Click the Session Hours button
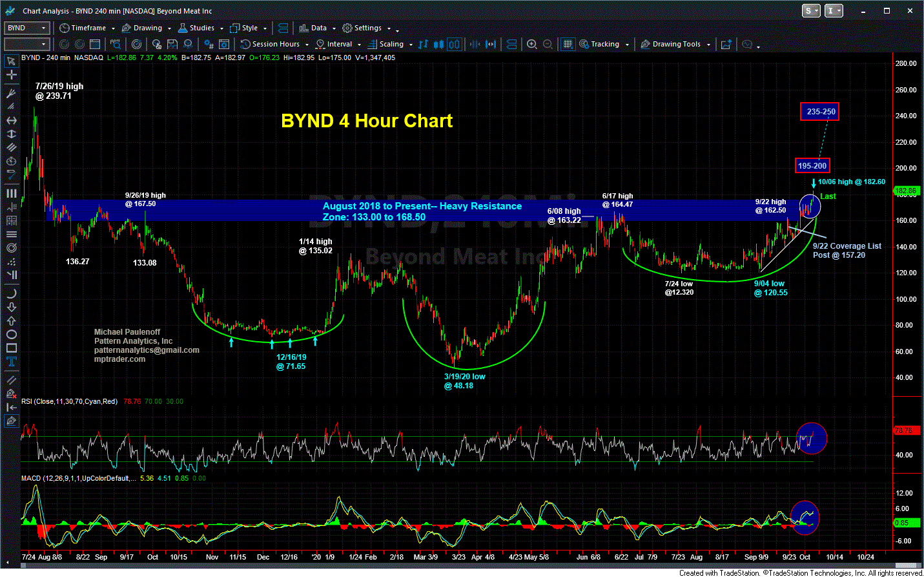This screenshot has width=924, height=577. coord(270,44)
